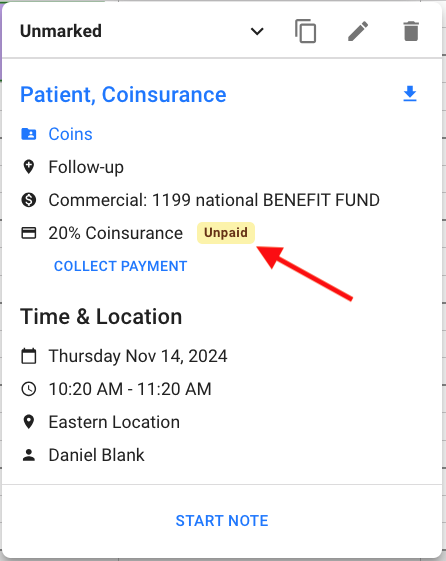Viewport: 446px width, 561px height.
Task: Click START NOTE
Action: 222,521
